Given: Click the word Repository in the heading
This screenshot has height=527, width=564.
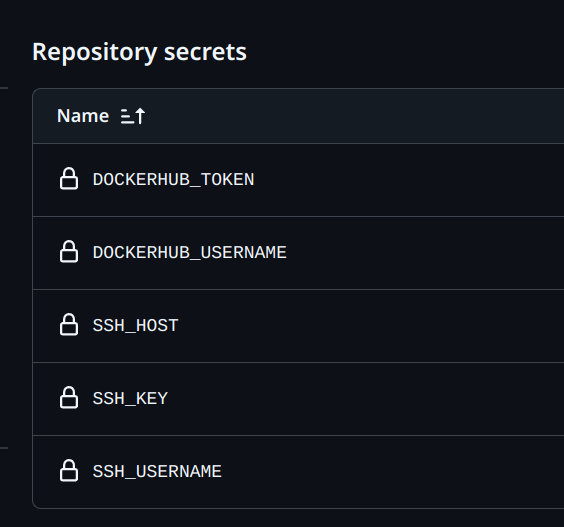Looking at the screenshot, I should point(95,53).
